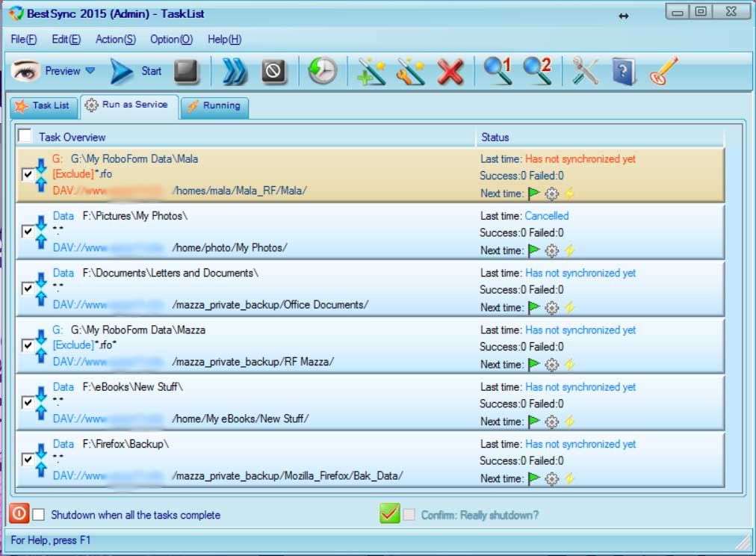The image size is (756, 556).
Task: Open the Edit menu
Action: [x=66, y=40]
